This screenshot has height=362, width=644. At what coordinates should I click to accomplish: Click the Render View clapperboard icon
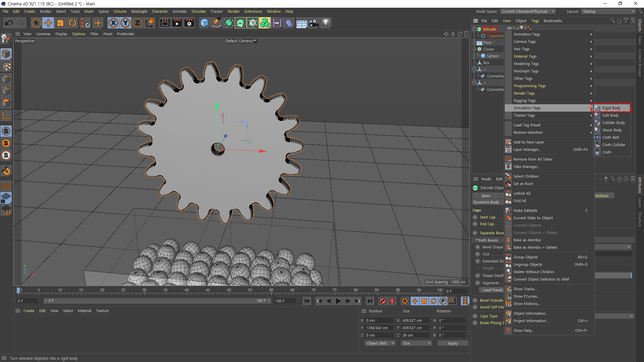point(165,23)
